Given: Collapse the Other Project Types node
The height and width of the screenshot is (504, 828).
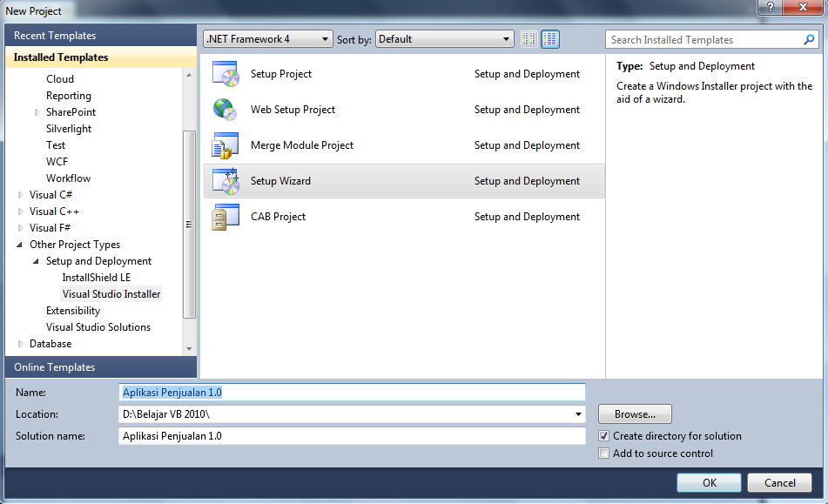Looking at the screenshot, I should click(19, 245).
